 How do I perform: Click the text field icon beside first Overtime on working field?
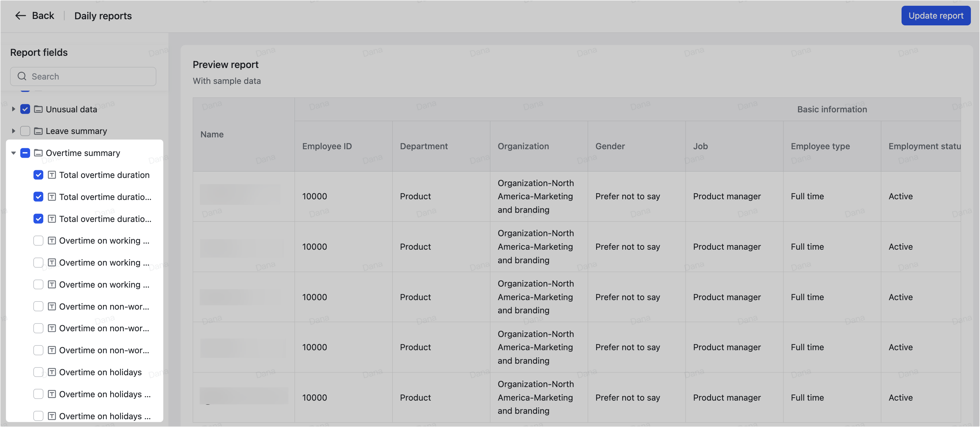pyautogui.click(x=52, y=241)
